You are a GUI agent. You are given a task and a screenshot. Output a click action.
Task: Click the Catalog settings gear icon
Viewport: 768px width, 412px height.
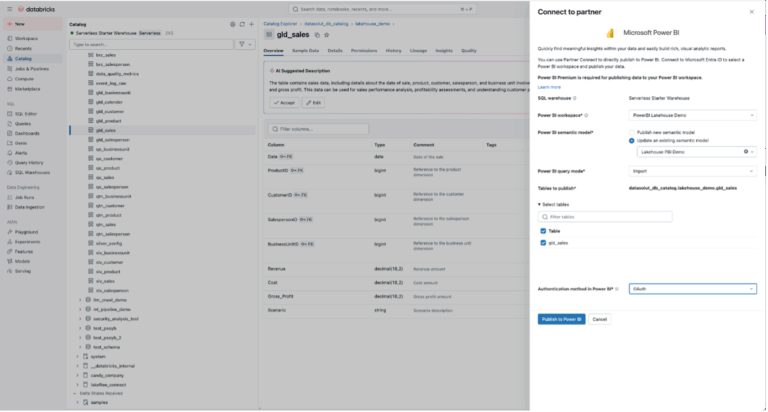pos(233,24)
